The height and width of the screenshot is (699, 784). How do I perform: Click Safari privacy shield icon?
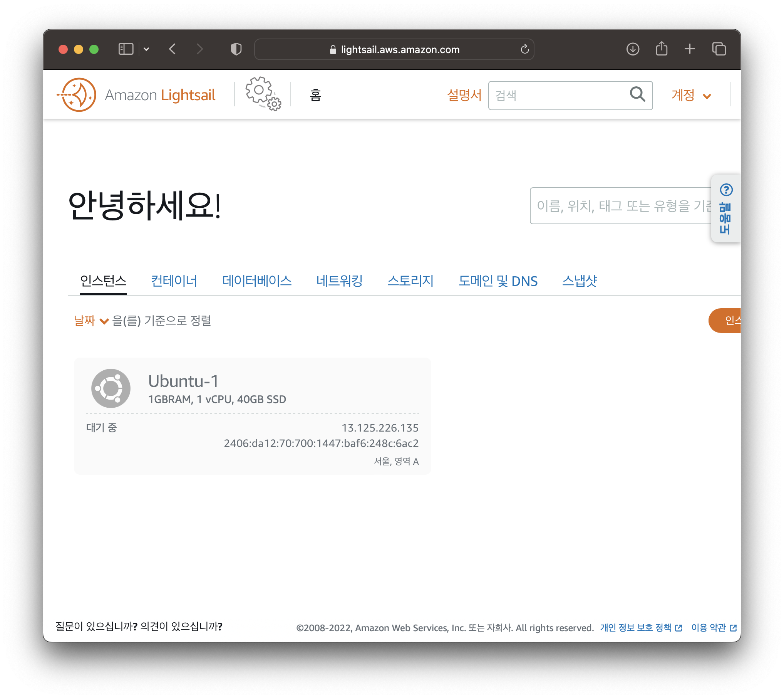(236, 49)
